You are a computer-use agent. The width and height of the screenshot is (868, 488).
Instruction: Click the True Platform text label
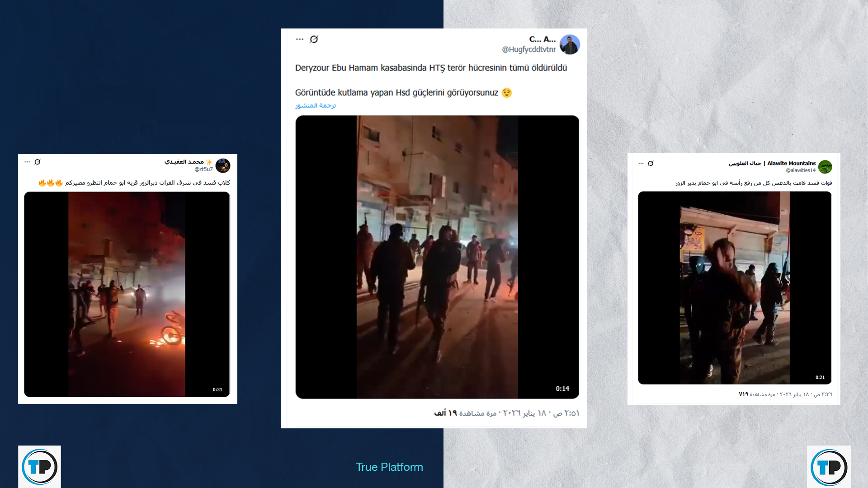[x=389, y=467]
